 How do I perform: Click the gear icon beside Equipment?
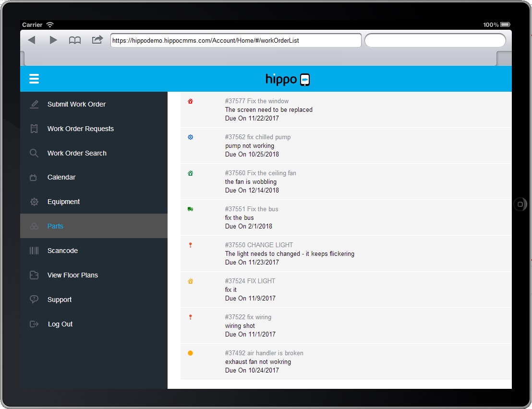click(34, 202)
